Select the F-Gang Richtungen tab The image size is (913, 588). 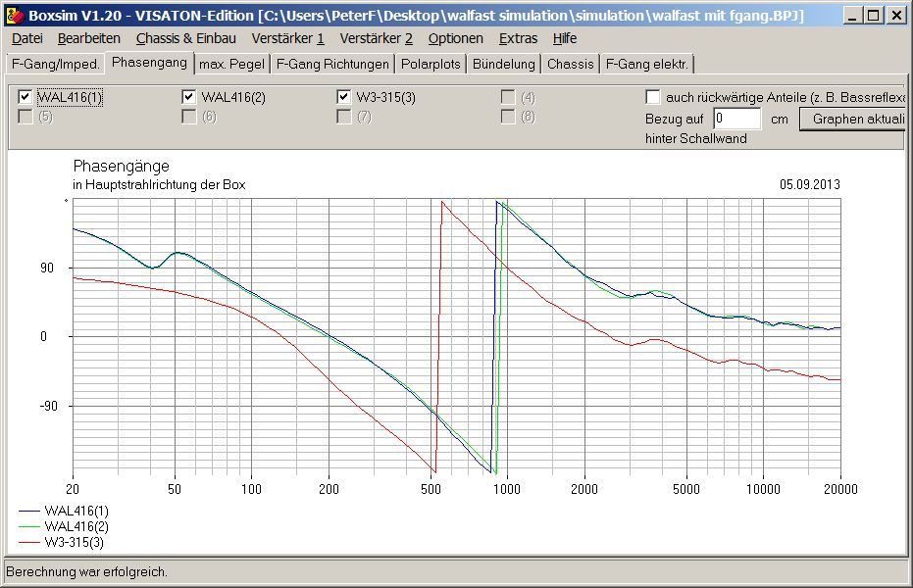click(332, 64)
